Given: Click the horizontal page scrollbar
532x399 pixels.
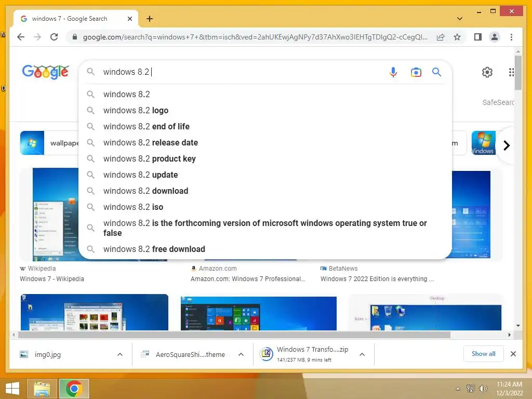Looking at the screenshot, I should [234, 335].
